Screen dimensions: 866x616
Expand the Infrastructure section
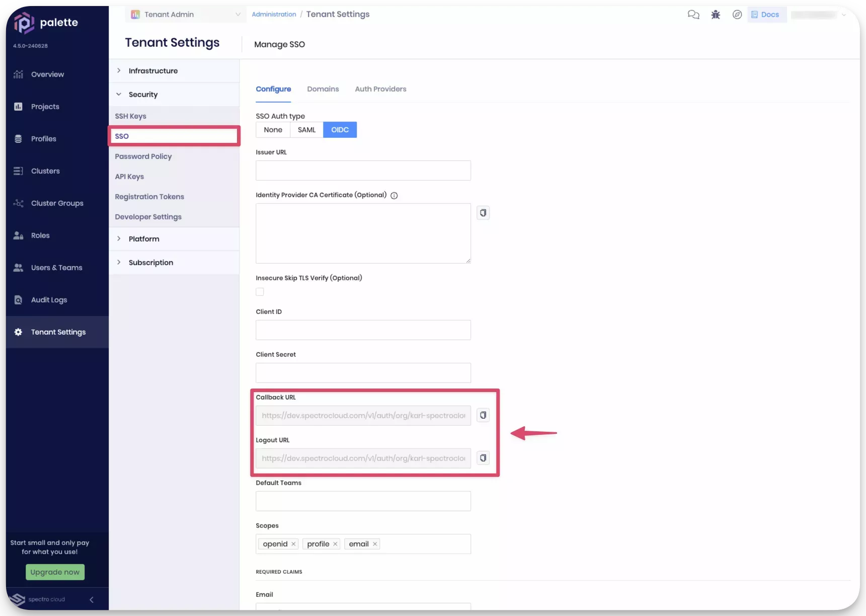pyautogui.click(x=153, y=71)
